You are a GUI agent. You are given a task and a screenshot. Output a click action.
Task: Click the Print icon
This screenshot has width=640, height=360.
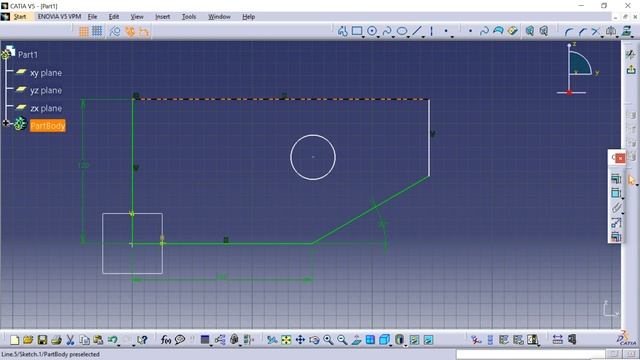(x=56, y=340)
